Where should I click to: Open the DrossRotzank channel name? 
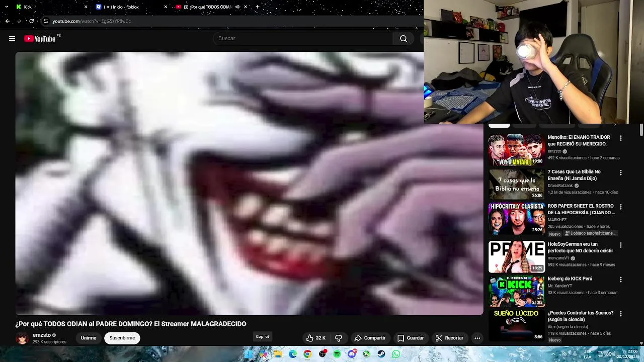pos(560,186)
